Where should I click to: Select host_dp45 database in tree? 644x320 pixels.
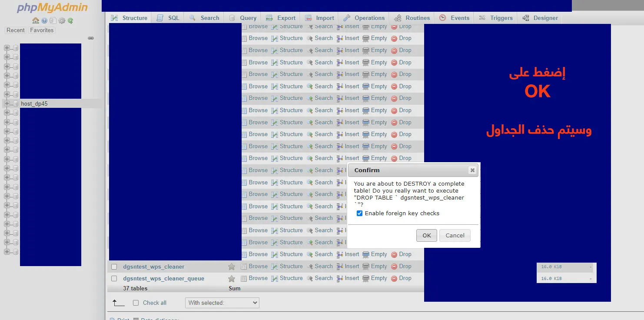tap(34, 104)
